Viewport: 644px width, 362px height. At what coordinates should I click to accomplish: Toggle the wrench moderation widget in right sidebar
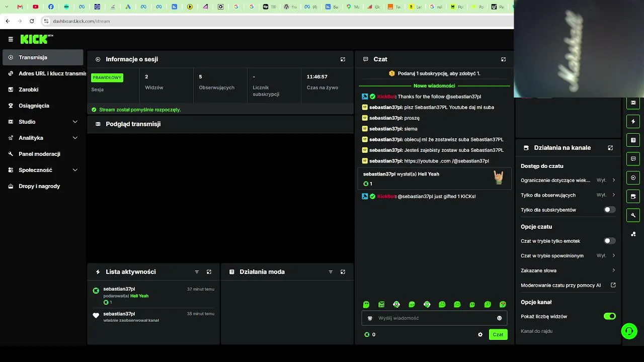[633, 215]
